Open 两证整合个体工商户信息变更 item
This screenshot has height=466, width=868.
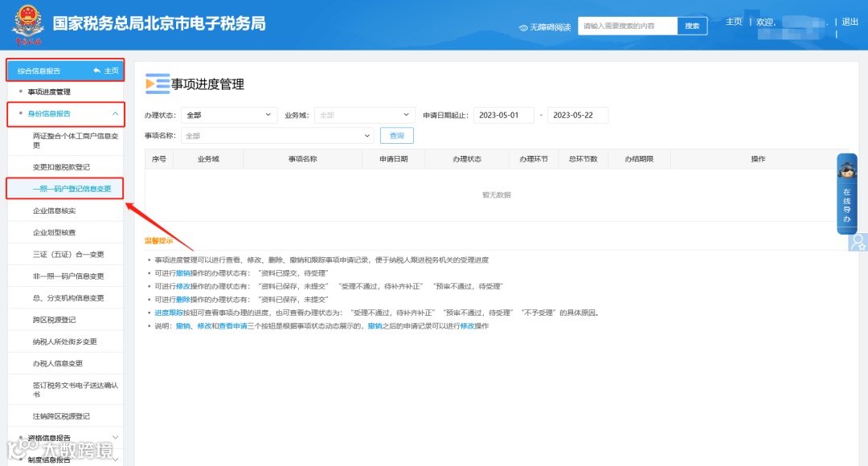tap(76, 141)
